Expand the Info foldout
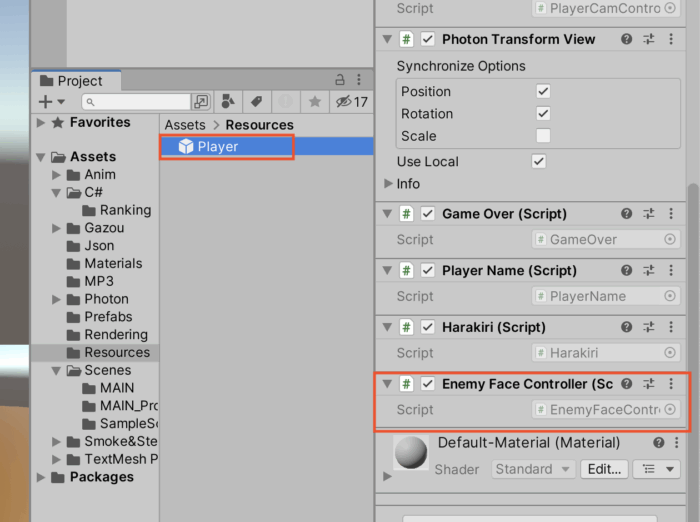The image size is (700, 522). point(389,184)
